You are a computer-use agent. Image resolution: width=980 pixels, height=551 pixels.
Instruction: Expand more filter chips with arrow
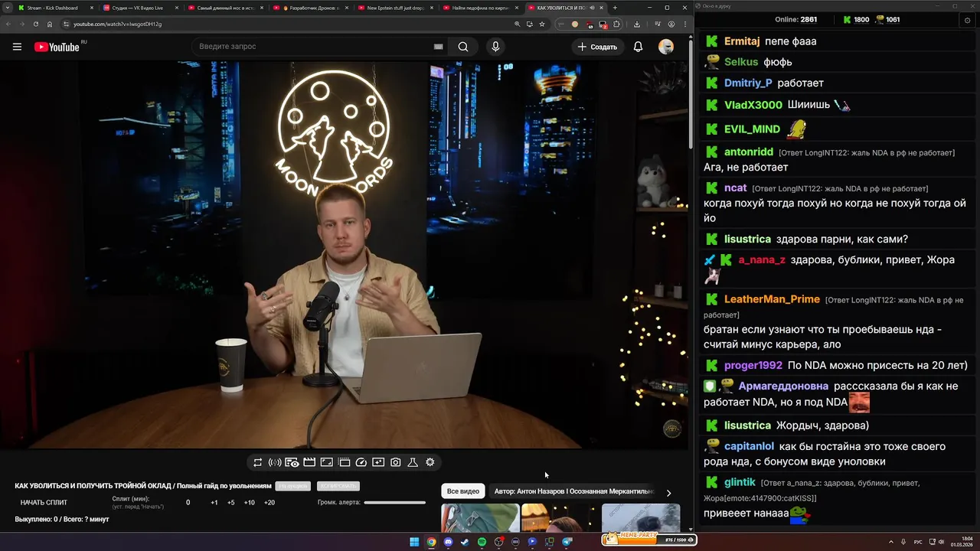[668, 493]
